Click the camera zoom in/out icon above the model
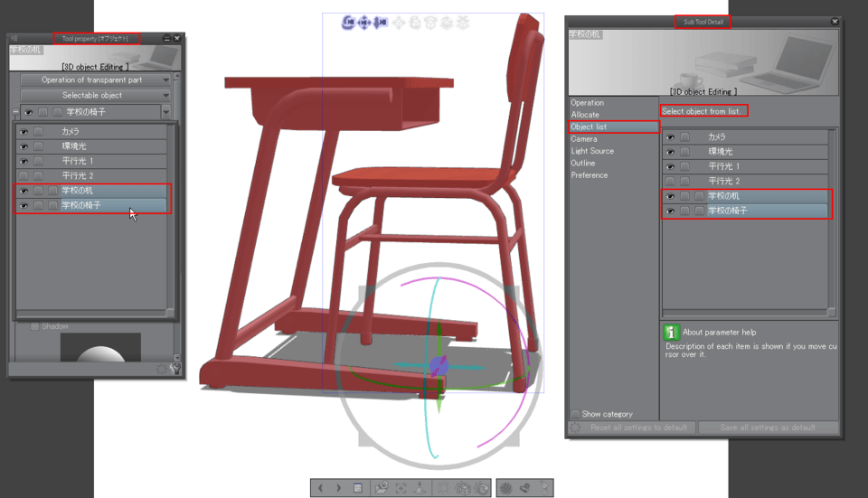The image size is (868, 498). pyautogui.click(x=381, y=23)
